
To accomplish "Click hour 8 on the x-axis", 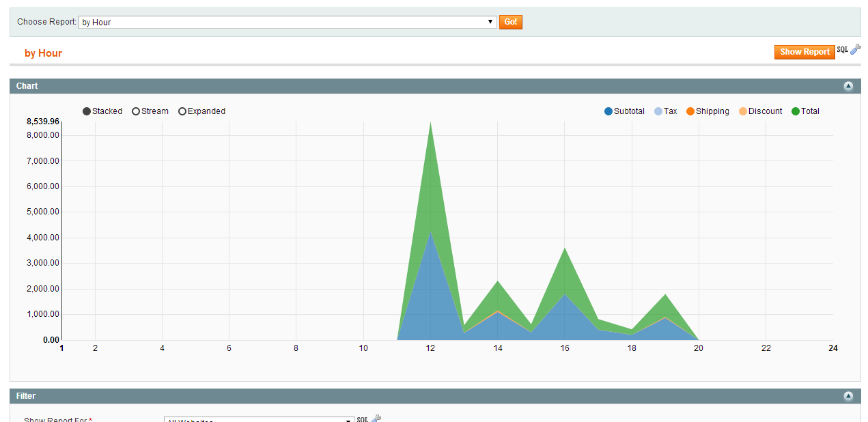I will pos(296,348).
